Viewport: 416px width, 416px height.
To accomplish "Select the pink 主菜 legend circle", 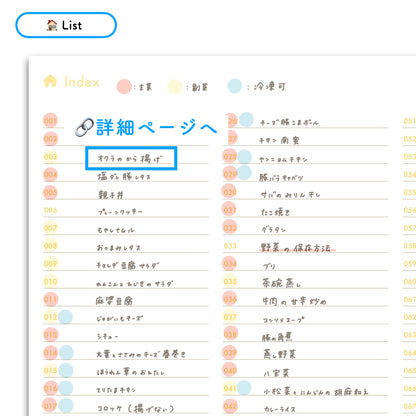I will click(124, 87).
